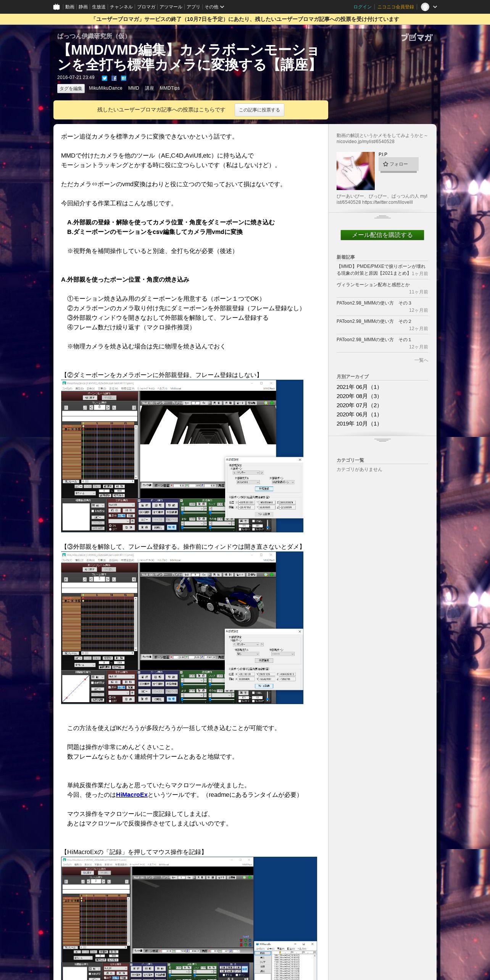Image resolution: width=490 pixels, height=980 pixels.
Task: Bookmark with Hatena B! icon
Action: pyautogui.click(x=124, y=78)
